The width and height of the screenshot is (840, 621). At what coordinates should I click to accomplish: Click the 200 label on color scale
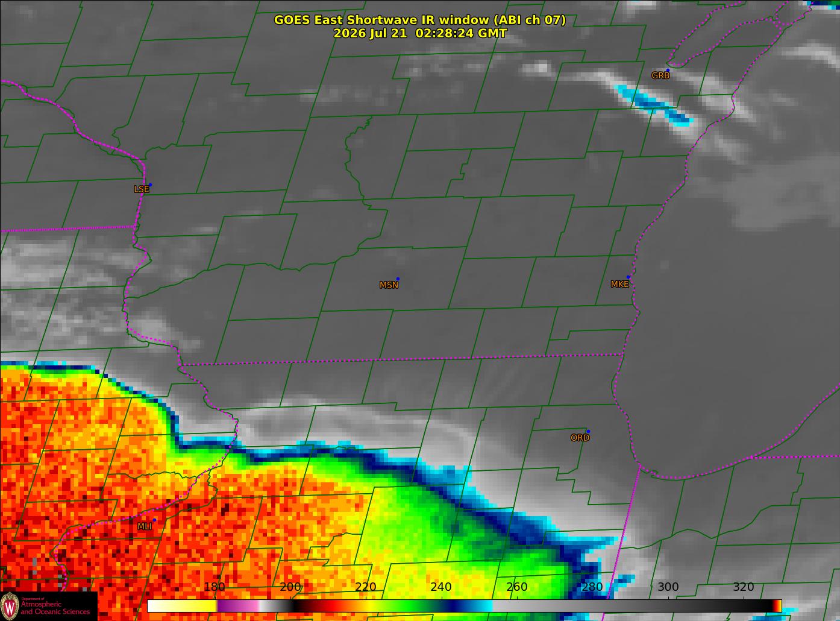(290, 587)
